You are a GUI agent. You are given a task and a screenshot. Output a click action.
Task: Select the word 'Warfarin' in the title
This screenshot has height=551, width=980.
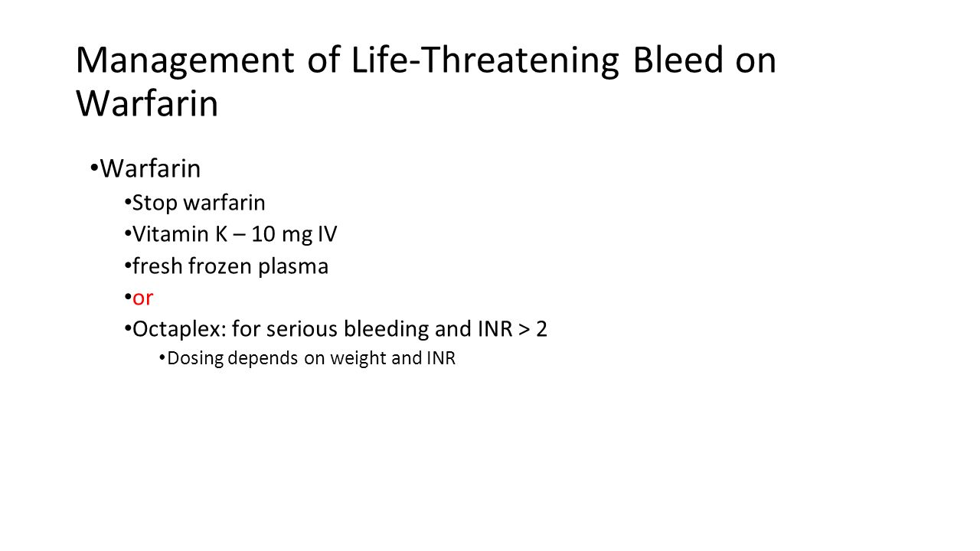click(x=147, y=104)
